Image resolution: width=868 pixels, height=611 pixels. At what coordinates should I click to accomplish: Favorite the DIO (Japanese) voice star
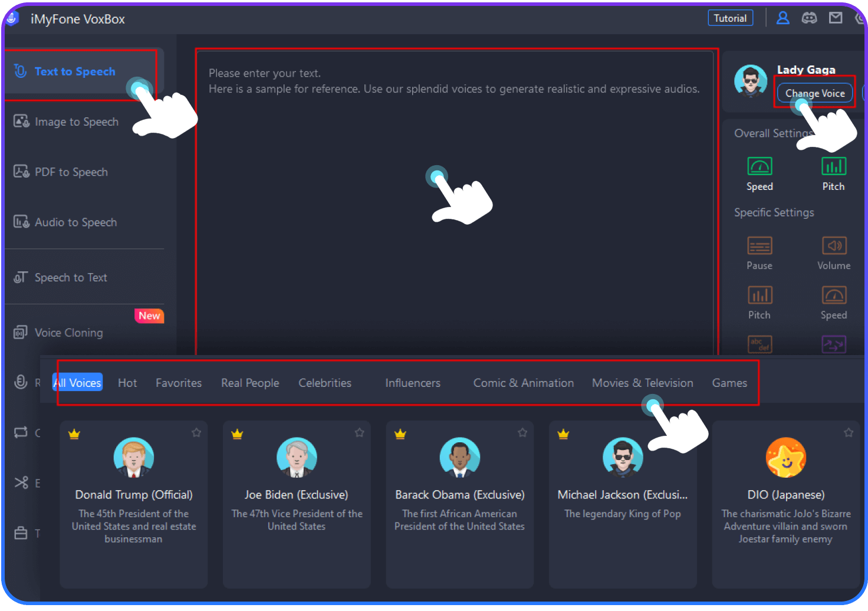849,433
